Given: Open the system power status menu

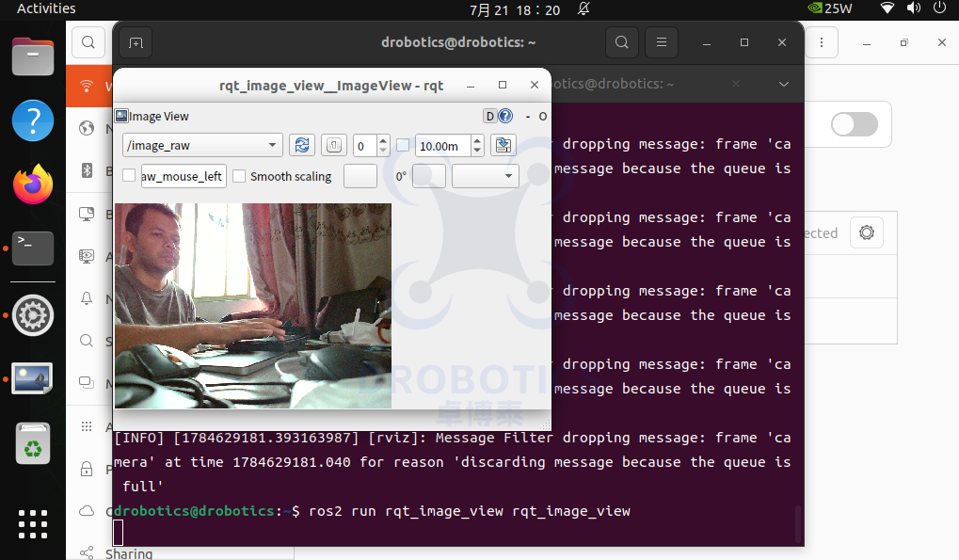Looking at the screenshot, I should tap(939, 8).
